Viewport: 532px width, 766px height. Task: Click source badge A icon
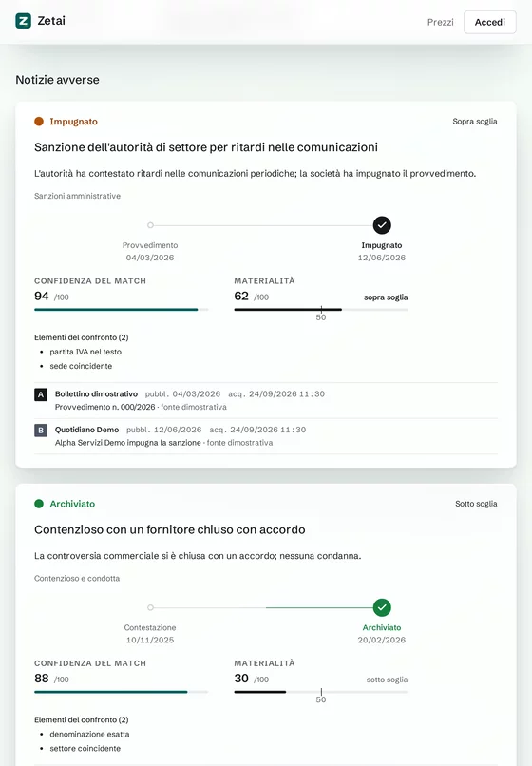[41, 394]
